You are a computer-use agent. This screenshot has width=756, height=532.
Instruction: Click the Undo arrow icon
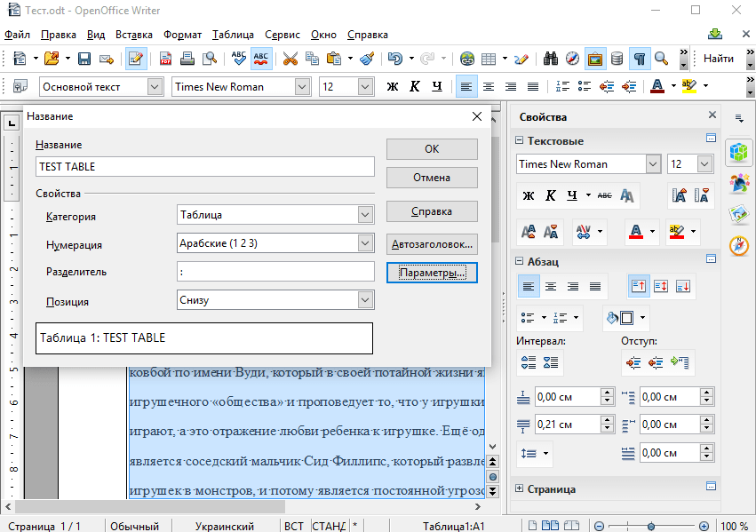(394, 59)
